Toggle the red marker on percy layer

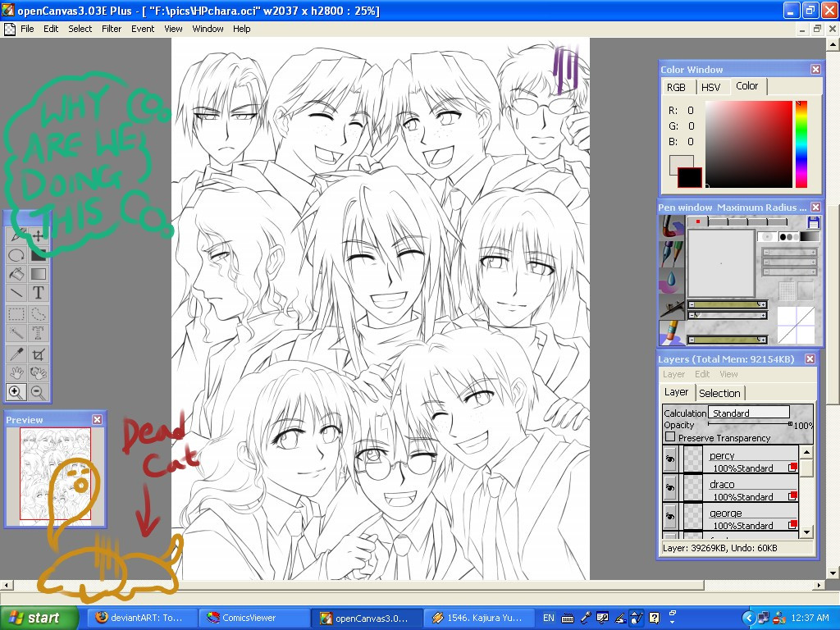click(x=792, y=468)
